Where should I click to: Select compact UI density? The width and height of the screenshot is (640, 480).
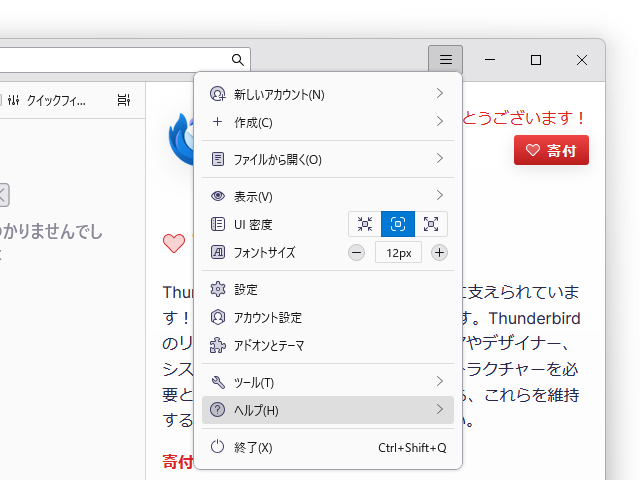pos(365,224)
